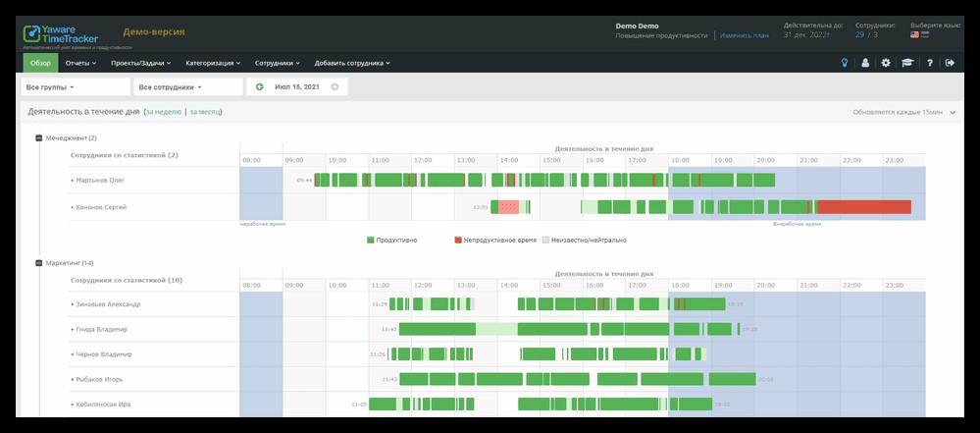Viewport: 980px width, 433px height.
Task: Open the graduation cap training icon
Action: tap(906, 63)
